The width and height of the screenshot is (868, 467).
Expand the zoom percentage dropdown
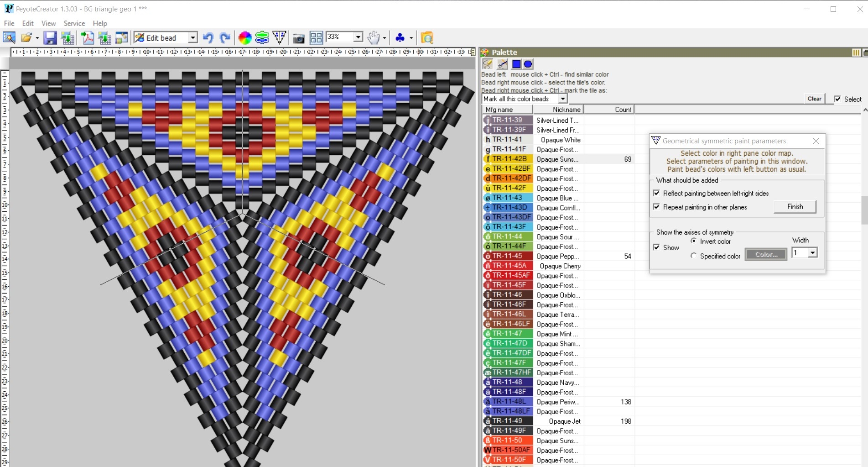point(358,37)
